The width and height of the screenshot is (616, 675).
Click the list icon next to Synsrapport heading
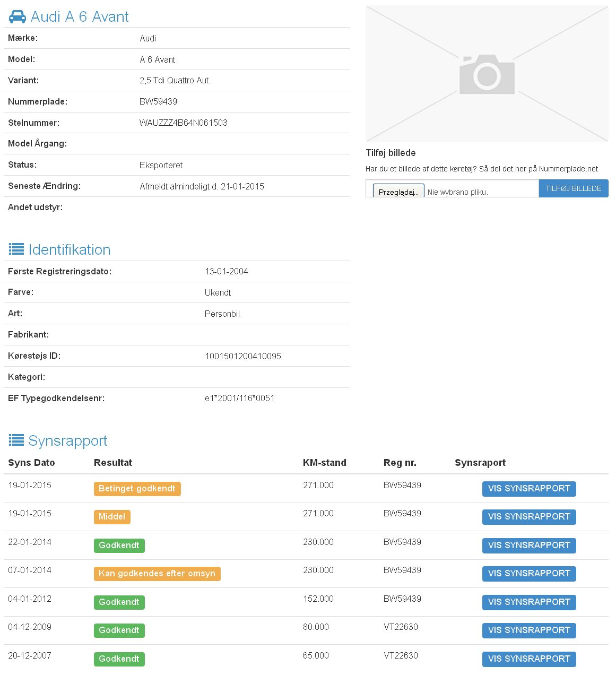tap(16, 440)
